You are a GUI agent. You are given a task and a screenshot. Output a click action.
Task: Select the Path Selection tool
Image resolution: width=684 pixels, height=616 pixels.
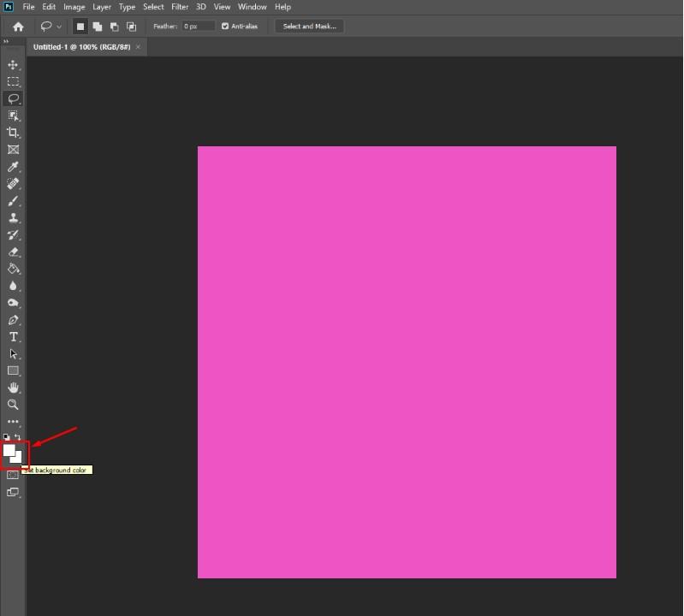(13, 353)
